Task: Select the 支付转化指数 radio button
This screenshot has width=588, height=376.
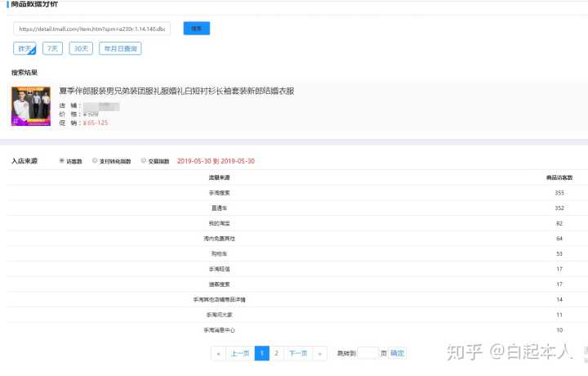Action: [95, 161]
